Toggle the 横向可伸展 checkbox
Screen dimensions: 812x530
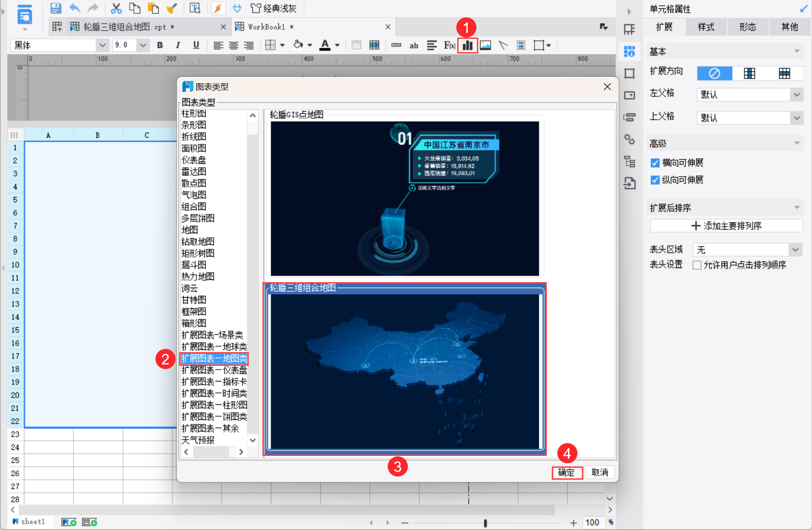tap(655, 163)
